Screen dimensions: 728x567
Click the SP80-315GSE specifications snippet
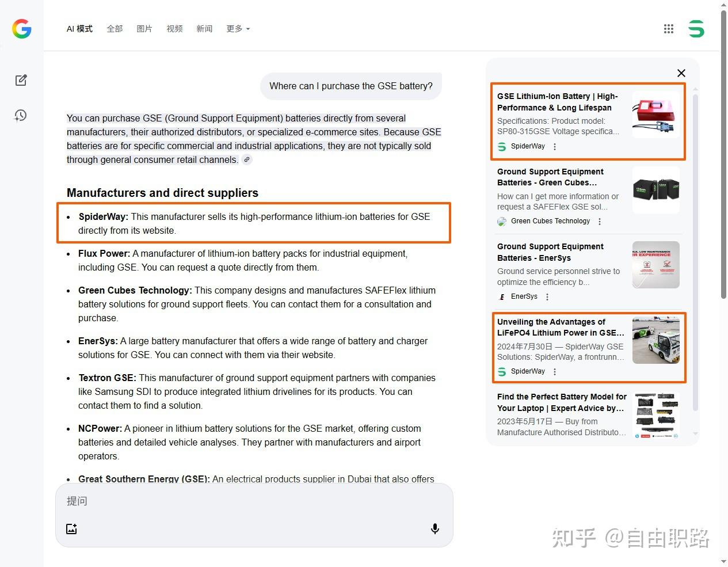(558, 126)
